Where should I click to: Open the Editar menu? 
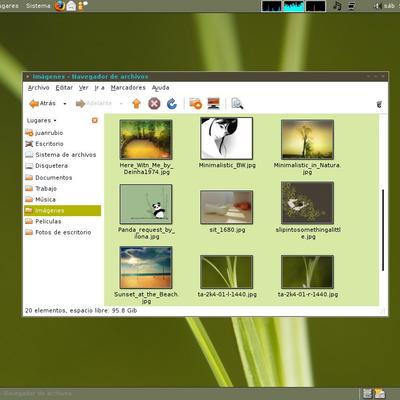pos(64,88)
